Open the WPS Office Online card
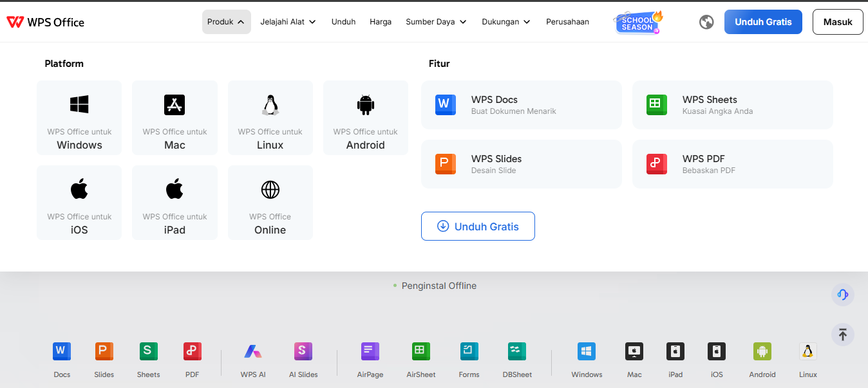The height and width of the screenshot is (388, 868). pos(270,203)
